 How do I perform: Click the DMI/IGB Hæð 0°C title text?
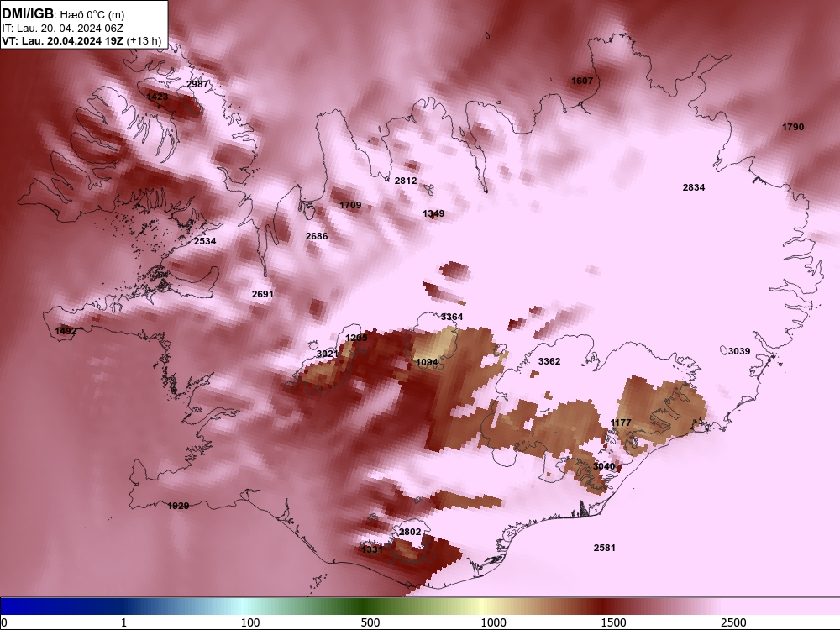(63, 14)
